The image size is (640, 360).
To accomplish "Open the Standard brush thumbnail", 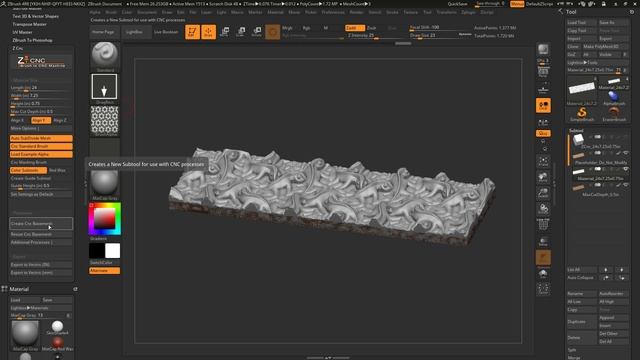I will pyautogui.click(x=105, y=55).
